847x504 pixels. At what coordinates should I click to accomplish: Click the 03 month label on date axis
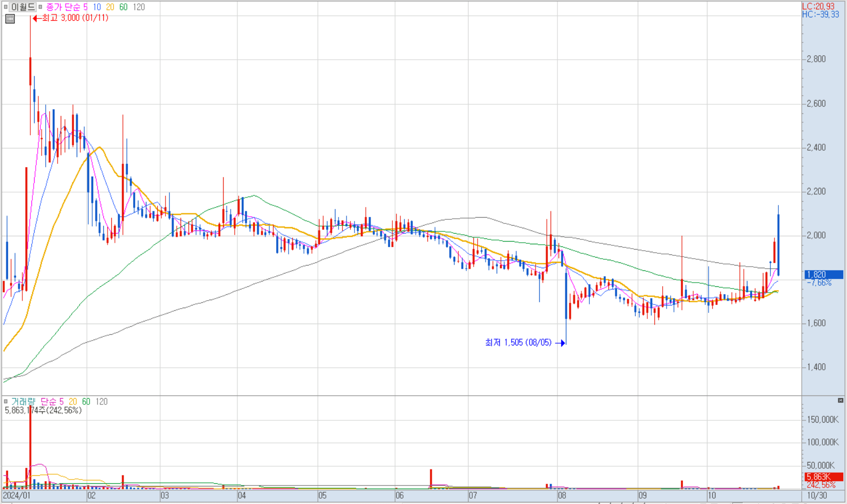pyautogui.click(x=165, y=496)
